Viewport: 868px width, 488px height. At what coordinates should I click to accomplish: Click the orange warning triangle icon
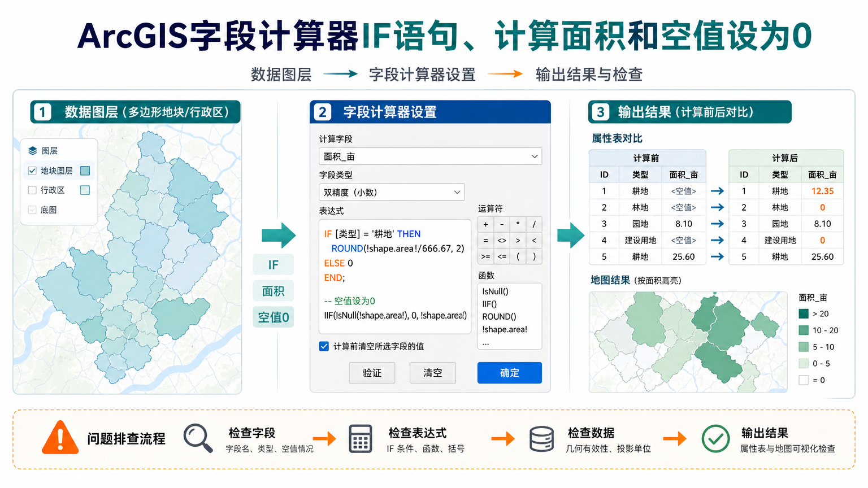tap(60, 438)
